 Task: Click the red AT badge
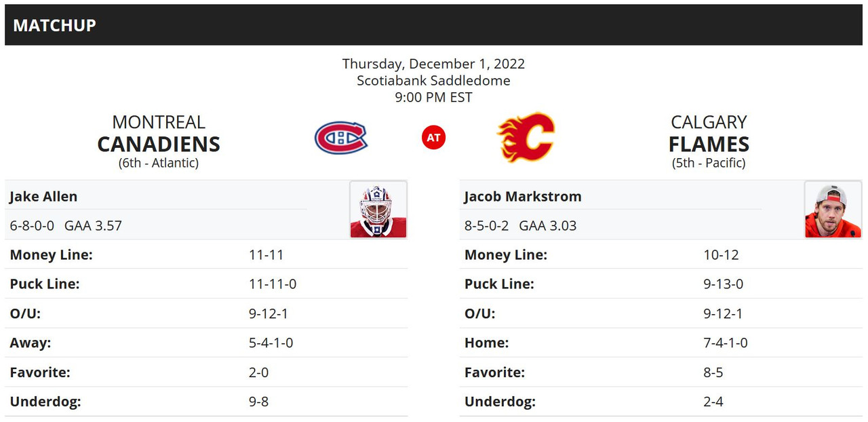coord(434,138)
